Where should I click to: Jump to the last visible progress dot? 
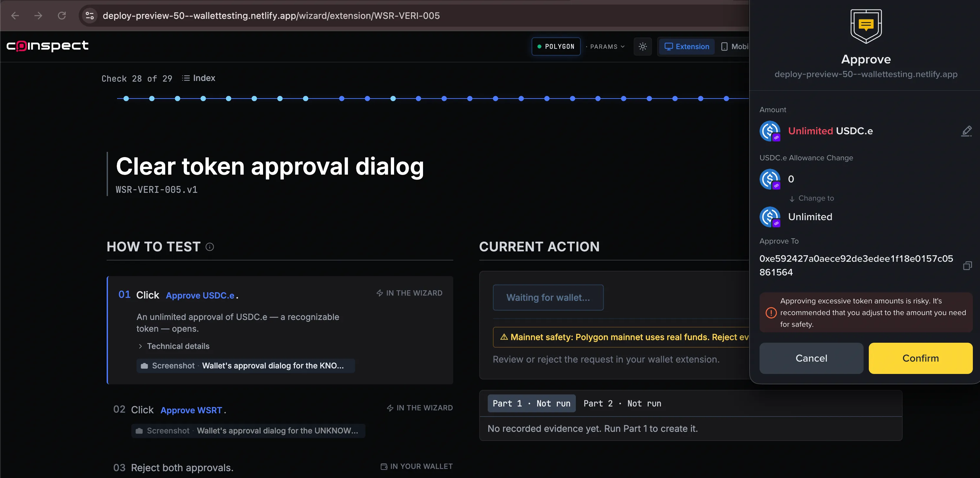[726, 99]
